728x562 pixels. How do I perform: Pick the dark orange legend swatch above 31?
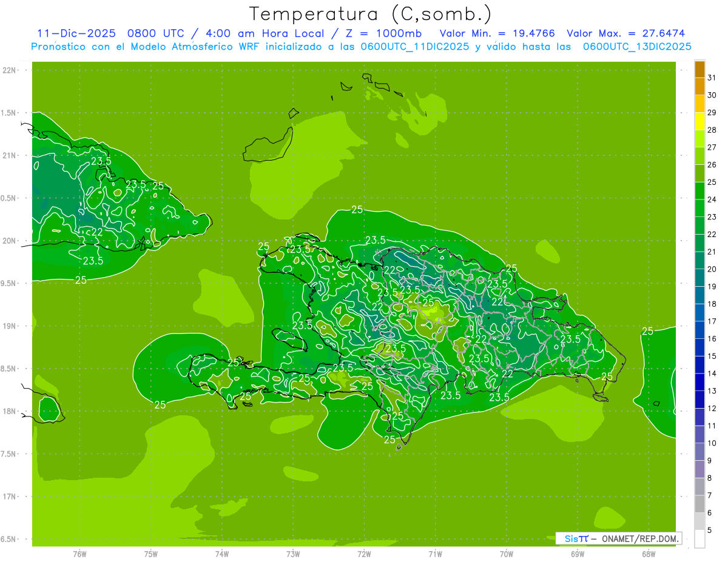[x=699, y=69]
